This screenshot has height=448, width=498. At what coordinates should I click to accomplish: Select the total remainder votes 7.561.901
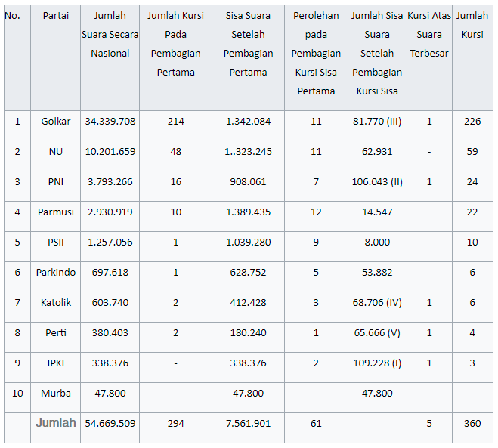click(x=248, y=424)
